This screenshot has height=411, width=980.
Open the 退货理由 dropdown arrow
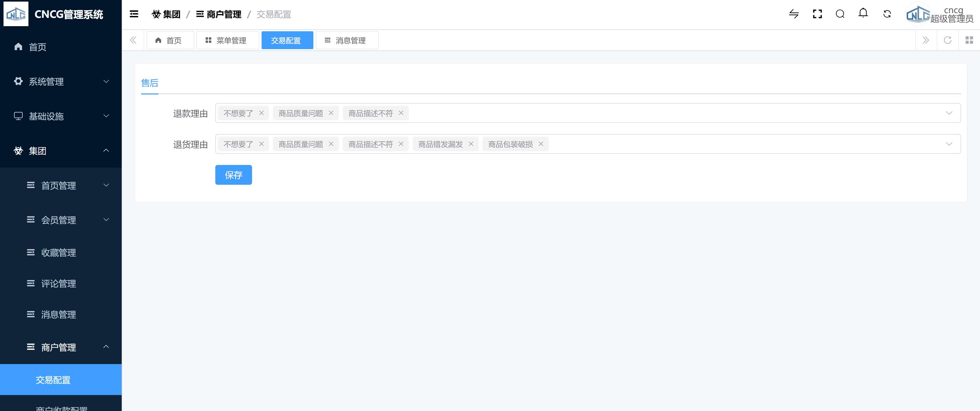pos(949,144)
